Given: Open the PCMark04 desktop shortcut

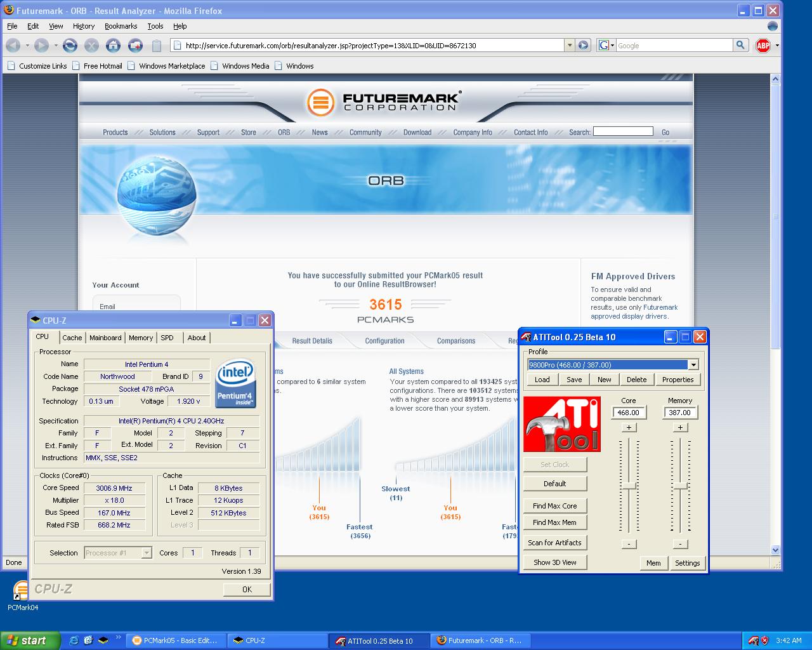Looking at the screenshot, I should pos(22,596).
